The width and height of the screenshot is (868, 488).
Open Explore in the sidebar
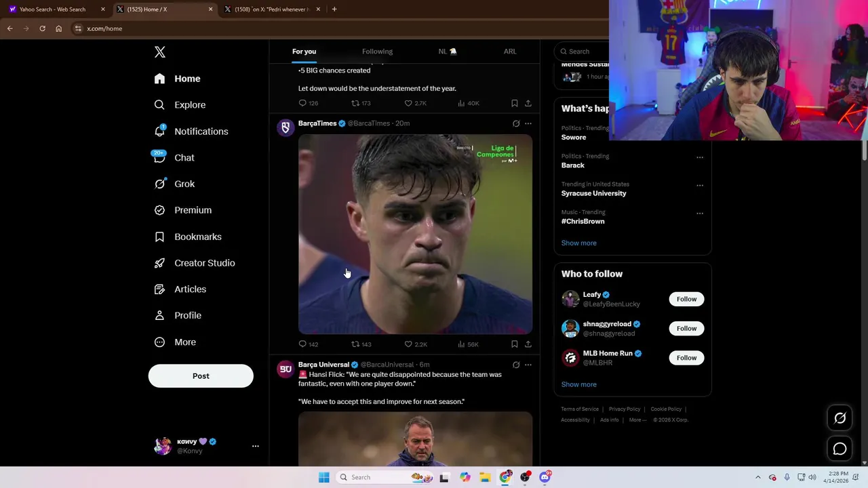coord(180,105)
